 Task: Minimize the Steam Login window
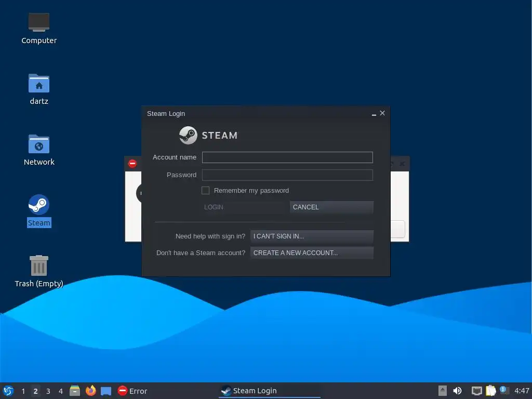(x=374, y=114)
